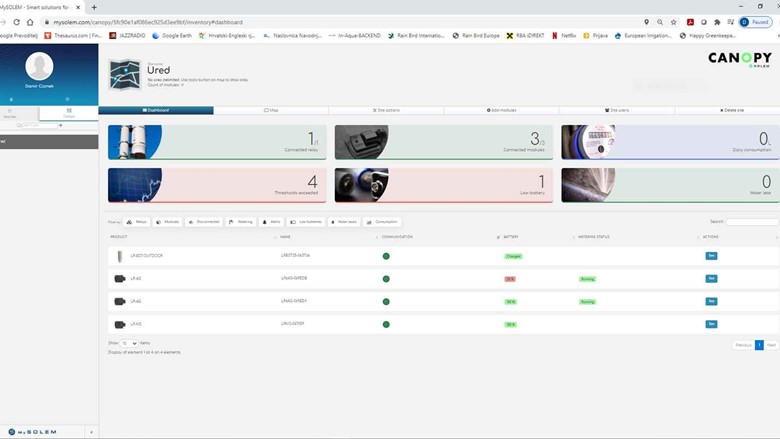This screenshot has height=439, width=780.
Task: Toggle the Relays filter
Action: 137,222
